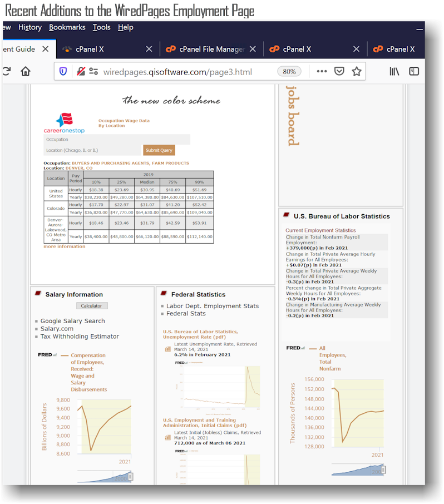Reload the page with the refresh icon

pyautogui.click(x=7, y=71)
